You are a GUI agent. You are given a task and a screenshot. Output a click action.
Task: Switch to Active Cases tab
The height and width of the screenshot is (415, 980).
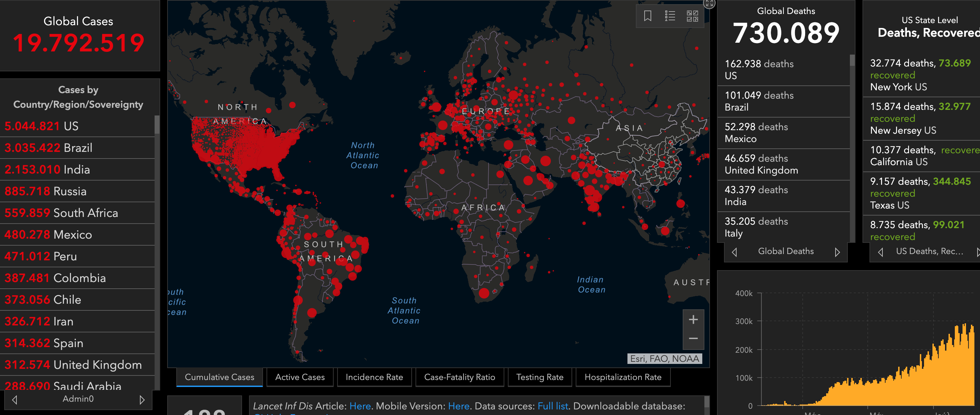[x=300, y=377]
